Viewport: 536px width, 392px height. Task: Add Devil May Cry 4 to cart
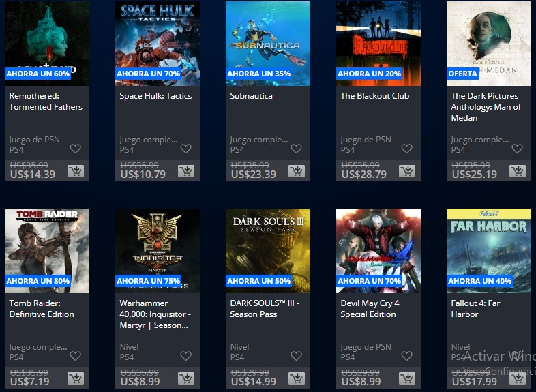pyautogui.click(x=407, y=378)
